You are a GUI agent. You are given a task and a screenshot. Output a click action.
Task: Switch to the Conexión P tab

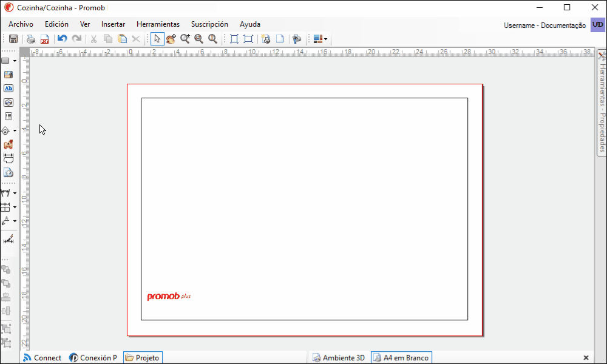(93, 358)
